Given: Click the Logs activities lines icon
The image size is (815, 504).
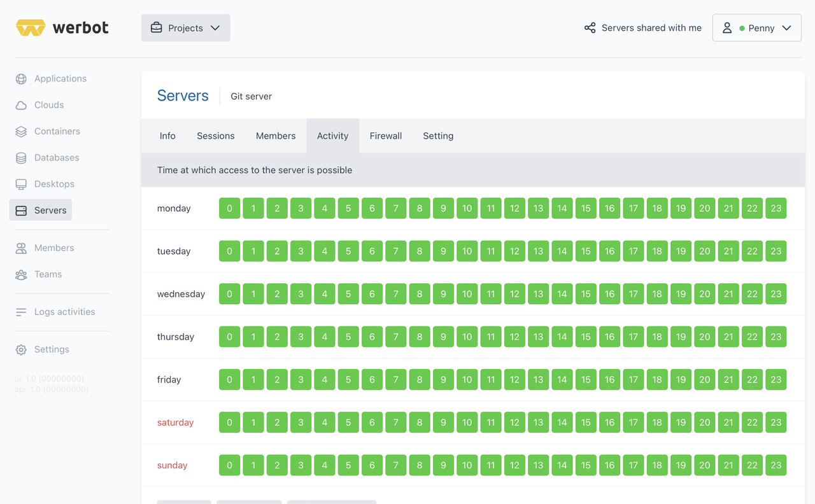Looking at the screenshot, I should 21,312.
